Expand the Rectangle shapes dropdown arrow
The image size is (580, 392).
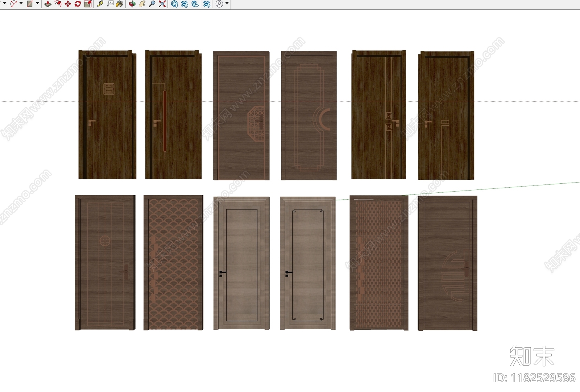[37, 3]
